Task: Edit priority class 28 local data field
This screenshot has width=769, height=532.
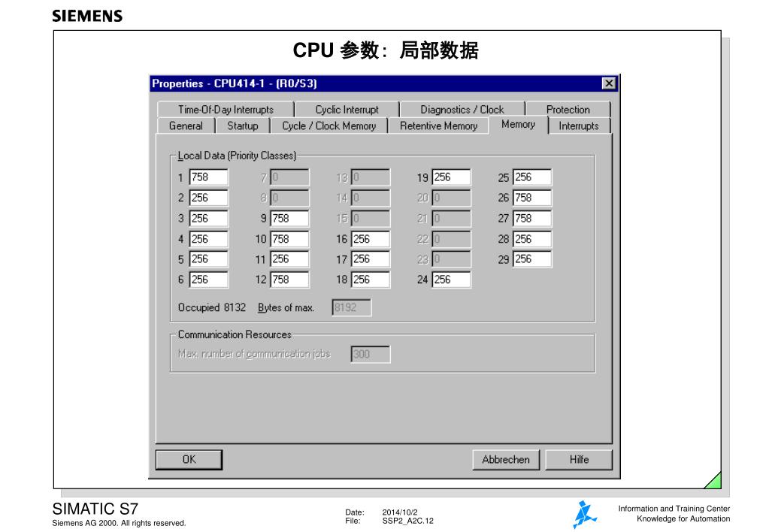Action: tap(532, 239)
